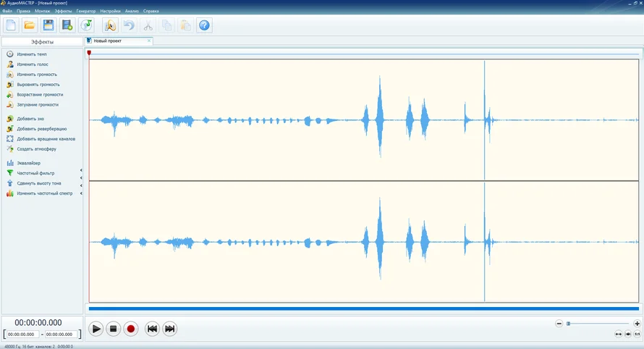
Task: Create a new project via the blank page icon
Action: click(x=11, y=25)
